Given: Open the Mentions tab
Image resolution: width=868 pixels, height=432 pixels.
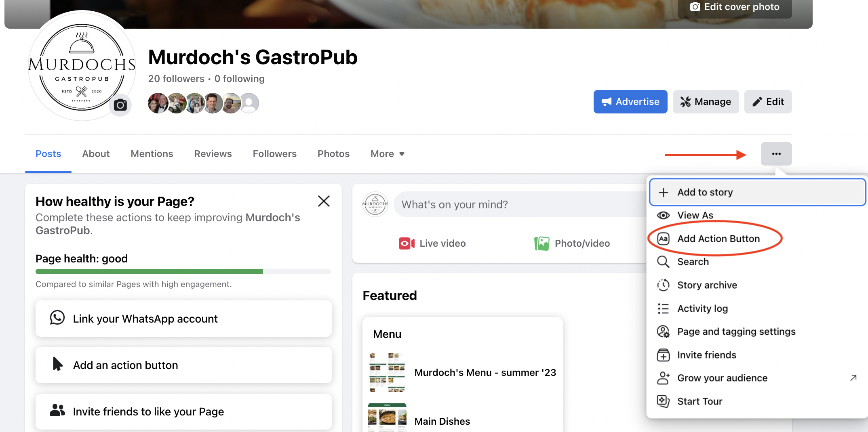Looking at the screenshot, I should point(152,154).
